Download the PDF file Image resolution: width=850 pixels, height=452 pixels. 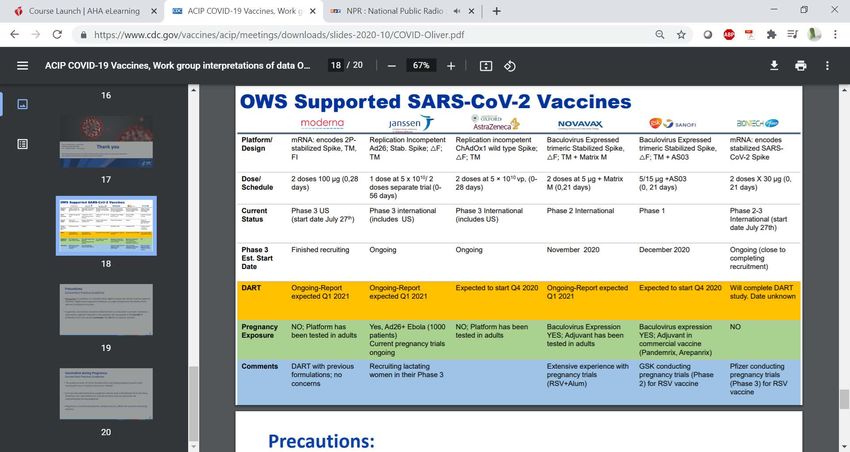coord(774,66)
